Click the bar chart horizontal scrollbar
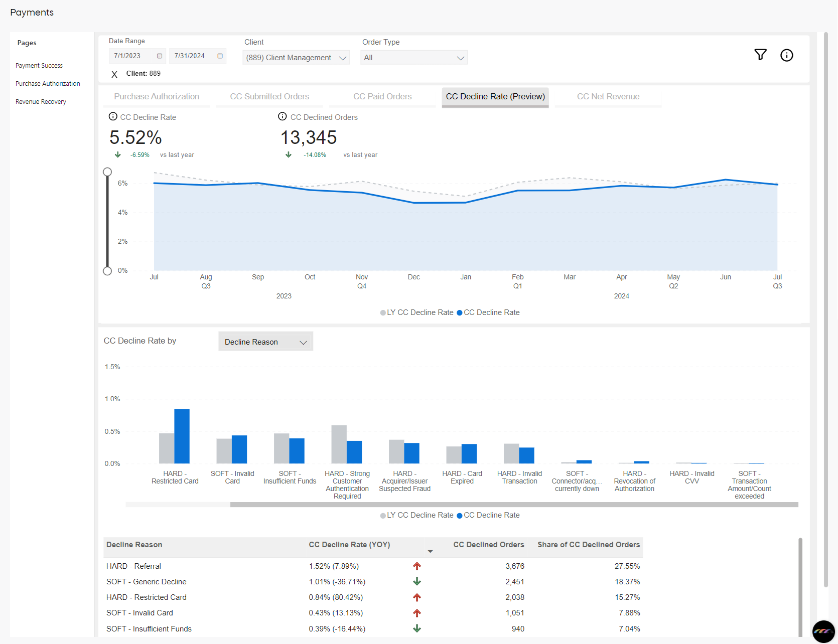This screenshot has height=644, width=838. point(514,505)
